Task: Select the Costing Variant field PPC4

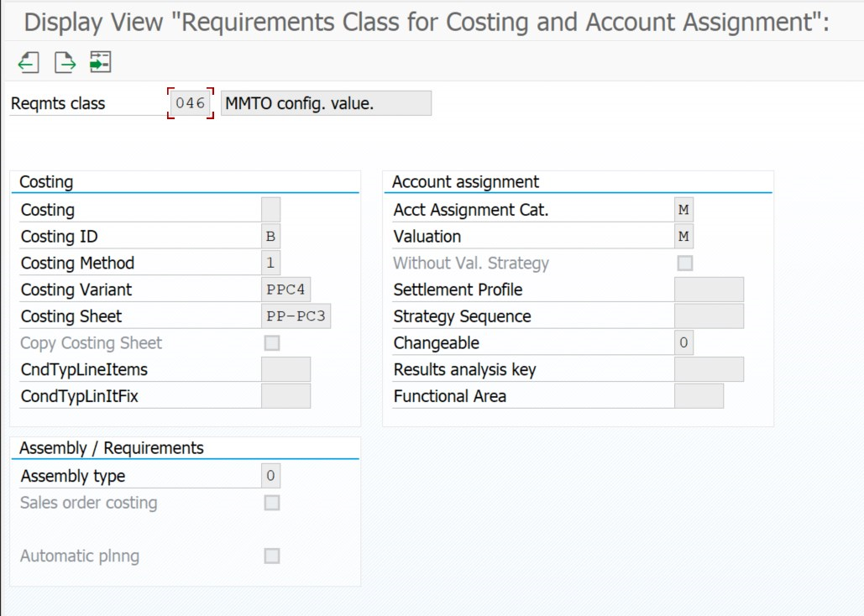Action: point(286,290)
